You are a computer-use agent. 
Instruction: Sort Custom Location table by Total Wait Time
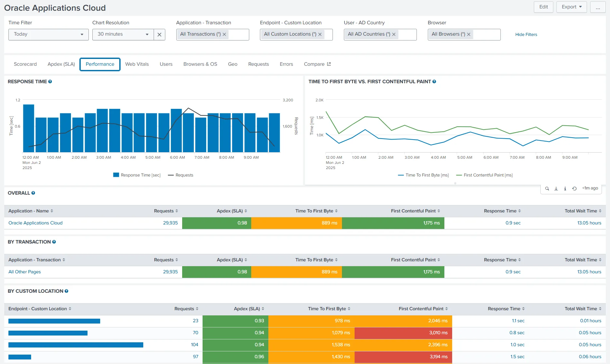tap(583, 309)
